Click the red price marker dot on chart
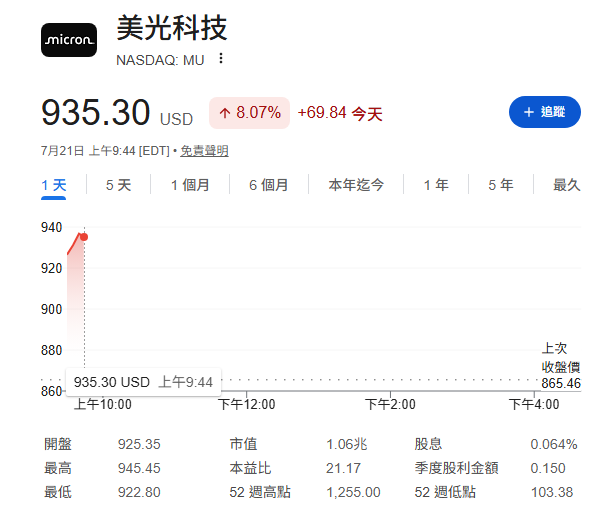Screen dimensions: 591x525 [x=84, y=237]
